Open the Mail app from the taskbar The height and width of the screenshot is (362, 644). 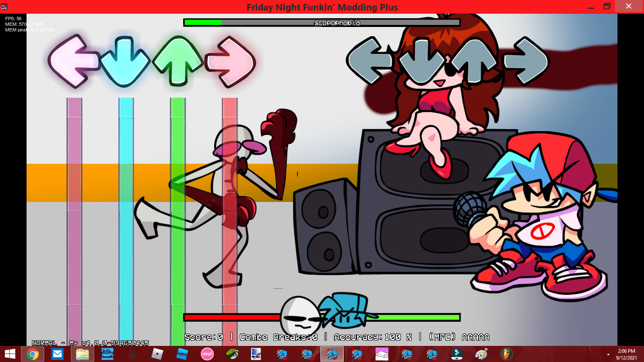(x=58, y=354)
